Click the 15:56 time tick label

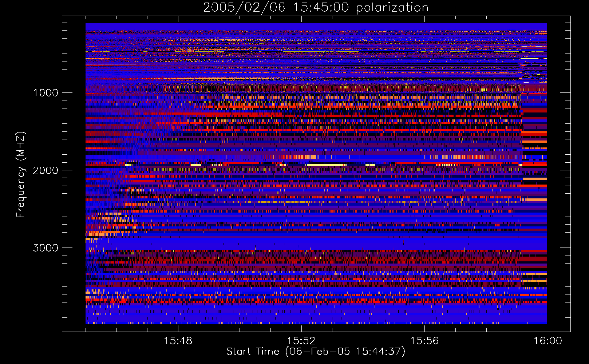click(424, 341)
